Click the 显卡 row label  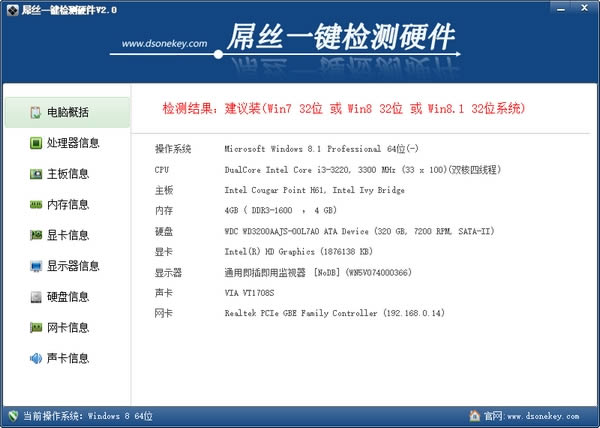[164, 252]
